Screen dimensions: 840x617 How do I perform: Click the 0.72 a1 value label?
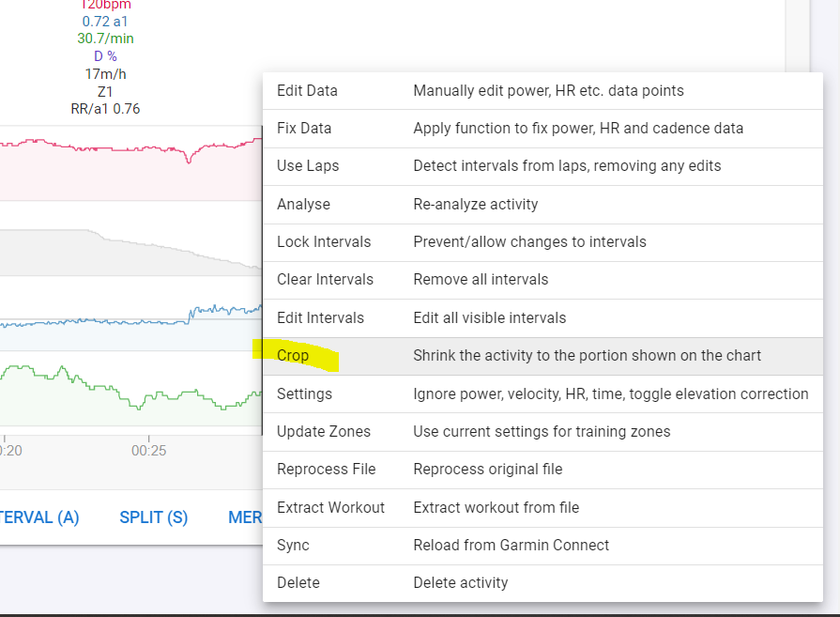[x=105, y=22]
